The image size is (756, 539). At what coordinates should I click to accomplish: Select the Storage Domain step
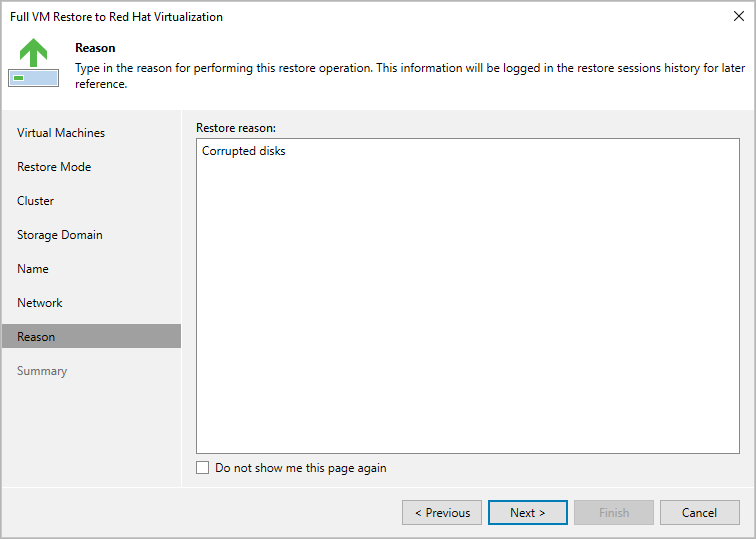60,235
